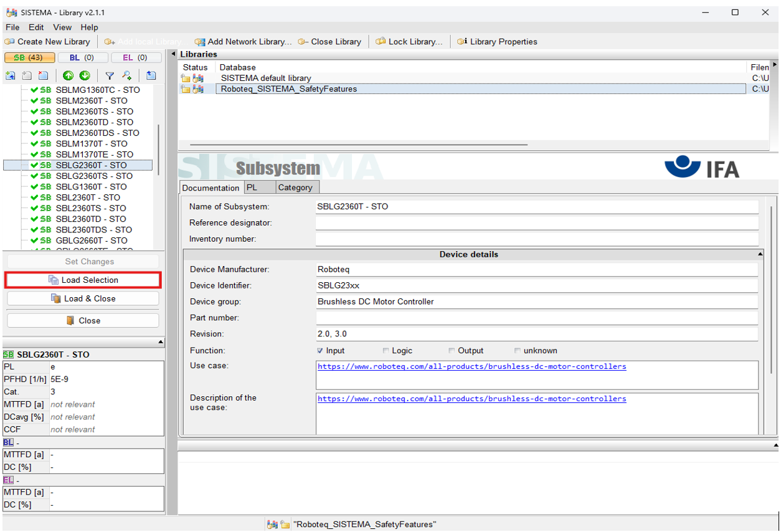Viewport: 781px width, 532px height.
Task: Uncheck the Input function checkbox
Action: coord(320,351)
